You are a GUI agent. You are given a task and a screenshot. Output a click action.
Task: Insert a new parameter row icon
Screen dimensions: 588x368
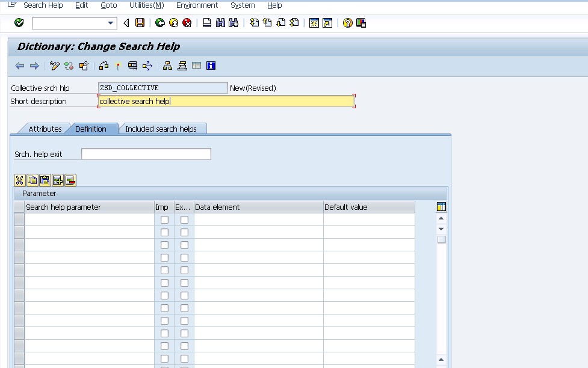point(57,180)
